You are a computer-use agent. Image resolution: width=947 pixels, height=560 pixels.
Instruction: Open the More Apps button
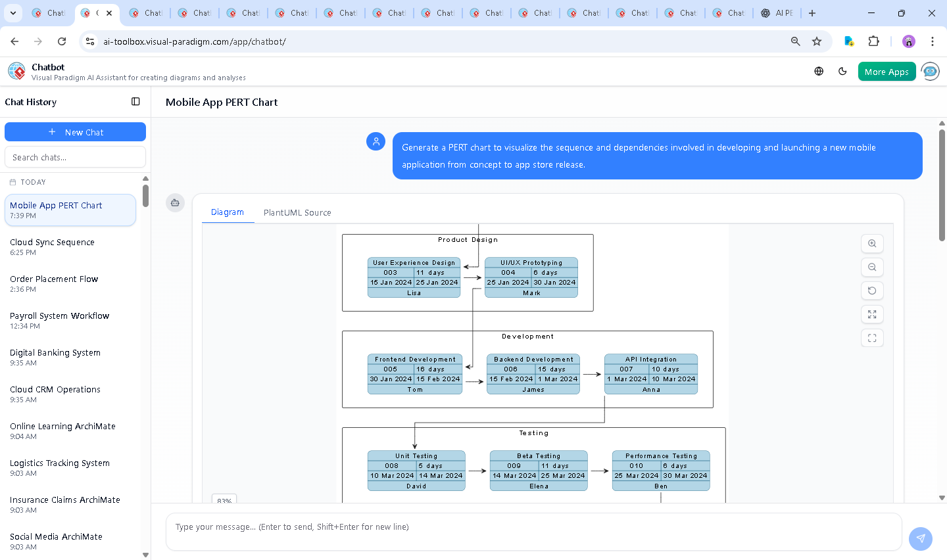(886, 72)
